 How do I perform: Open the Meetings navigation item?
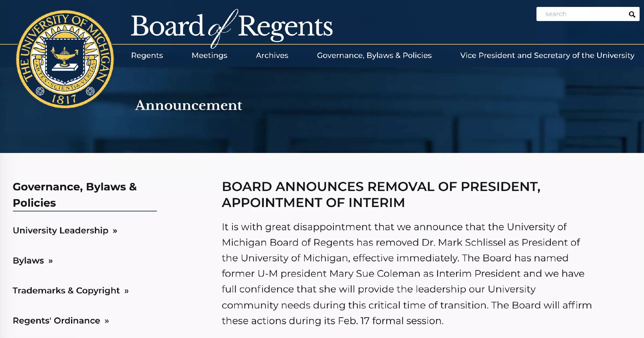[209, 56]
